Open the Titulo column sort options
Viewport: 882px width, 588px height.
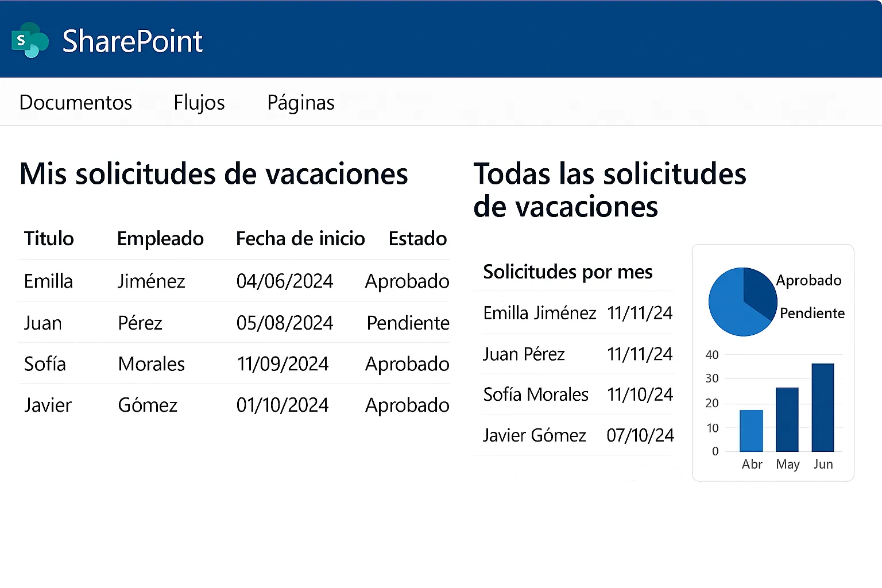pyautogui.click(x=48, y=238)
